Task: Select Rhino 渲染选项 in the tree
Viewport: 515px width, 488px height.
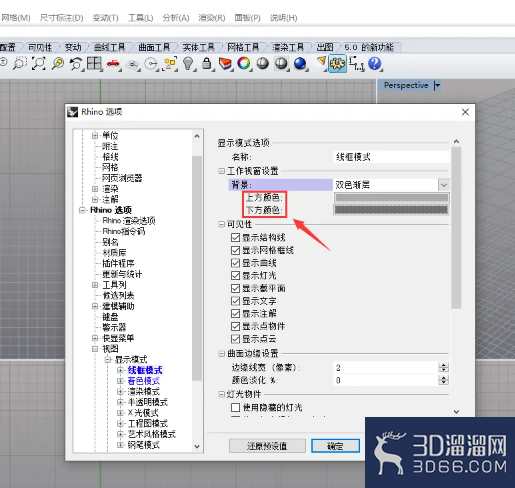Action: [129, 221]
